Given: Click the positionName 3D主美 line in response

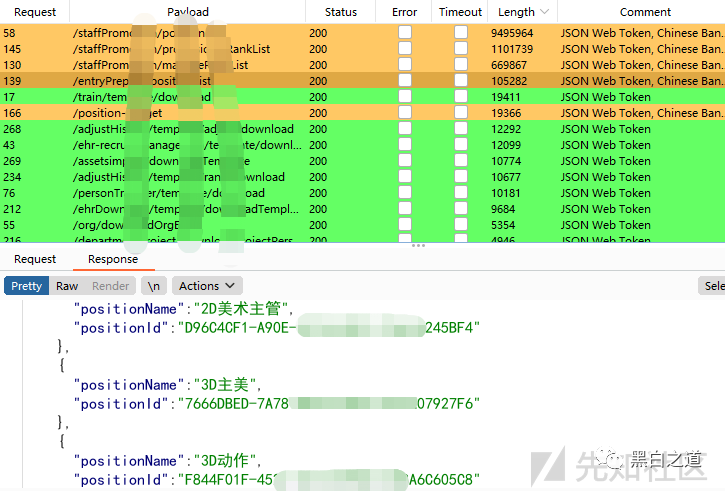Looking at the screenshot, I should click(x=170, y=385).
